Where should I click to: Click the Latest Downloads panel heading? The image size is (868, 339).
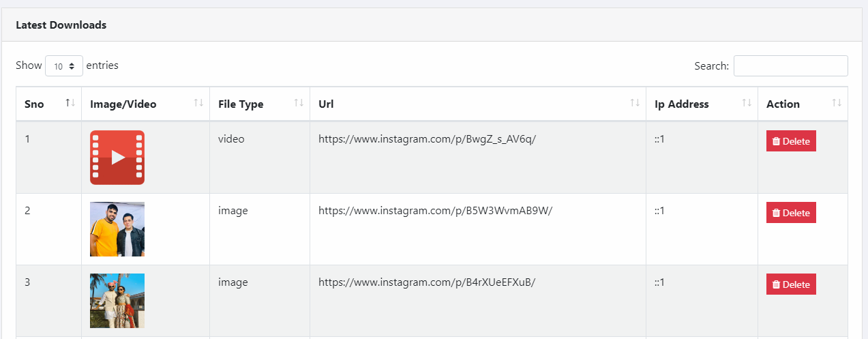click(x=61, y=25)
